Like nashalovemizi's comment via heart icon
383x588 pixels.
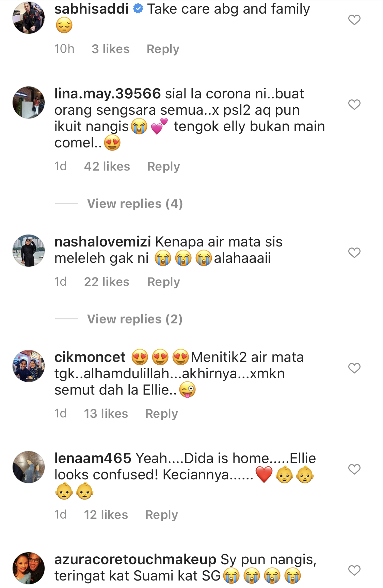pos(354,253)
